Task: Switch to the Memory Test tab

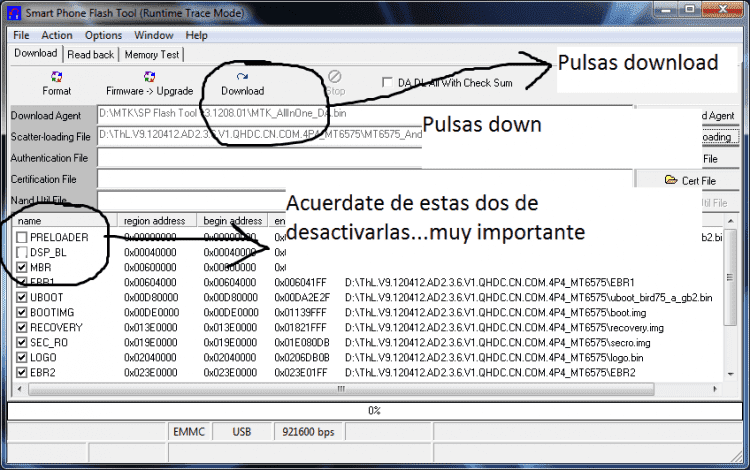Action: (152, 55)
